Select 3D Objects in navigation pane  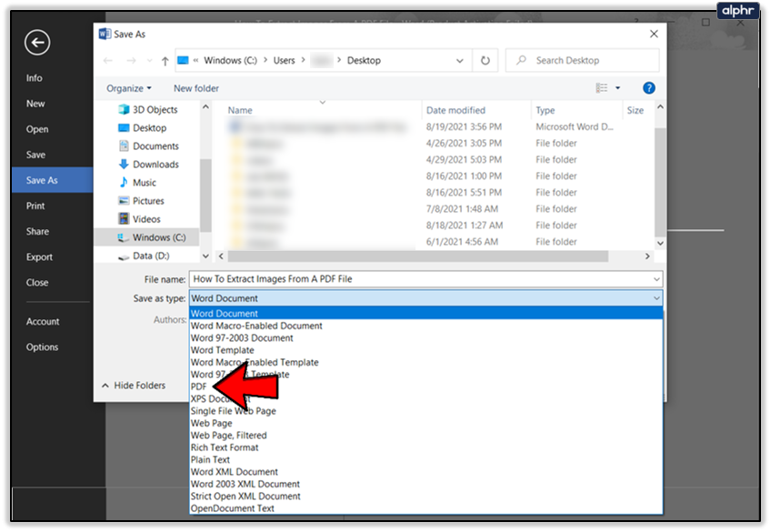pyautogui.click(x=148, y=110)
